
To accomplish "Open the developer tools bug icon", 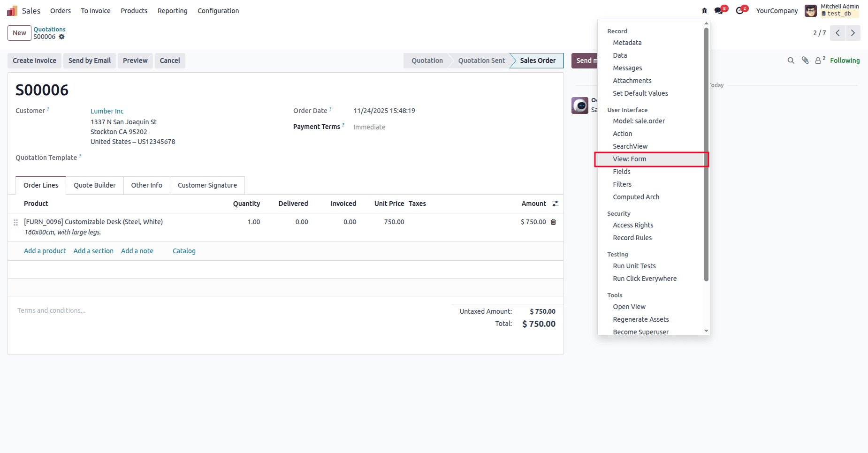I will (704, 10).
